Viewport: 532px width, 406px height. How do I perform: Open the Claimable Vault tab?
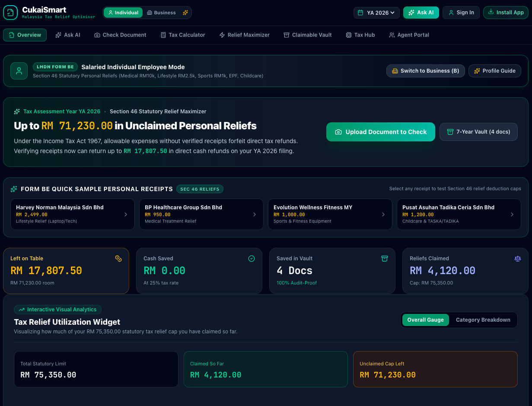pyautogui.click(x=308, y=35)
